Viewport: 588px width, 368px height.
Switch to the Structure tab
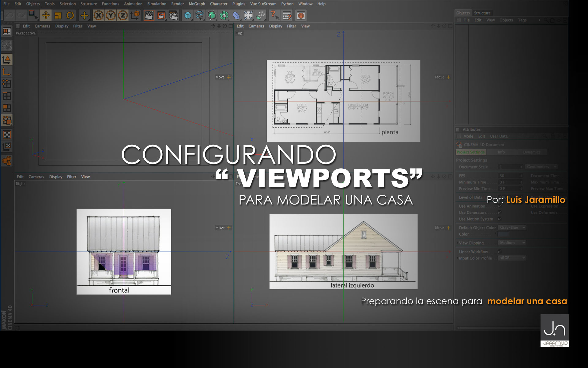click(482, 13)
